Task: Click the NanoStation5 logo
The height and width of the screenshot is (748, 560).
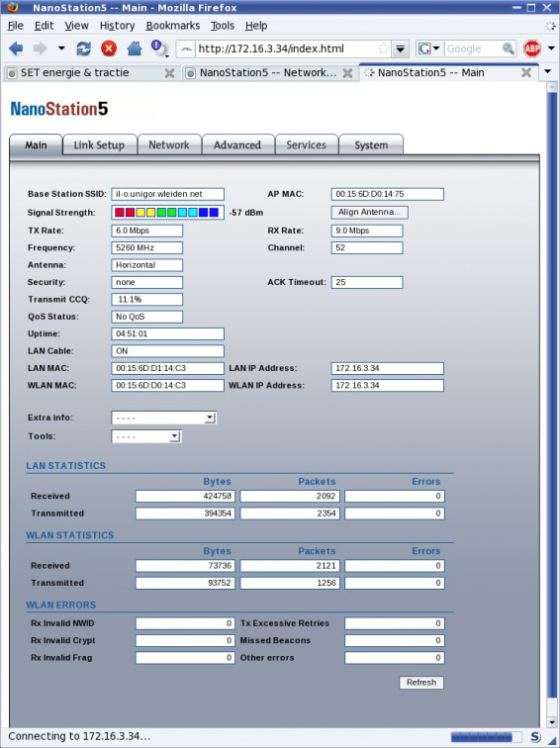Action: [59, 109]
